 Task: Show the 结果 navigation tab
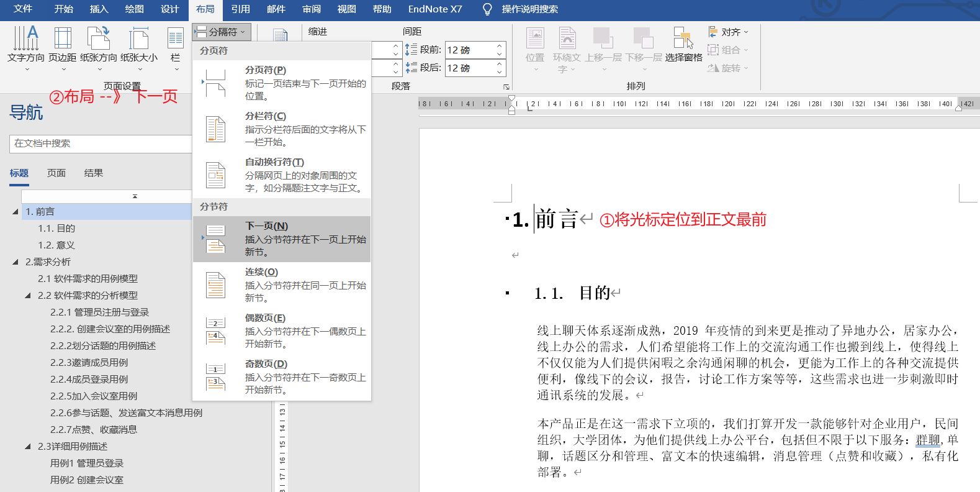[94, 173]
